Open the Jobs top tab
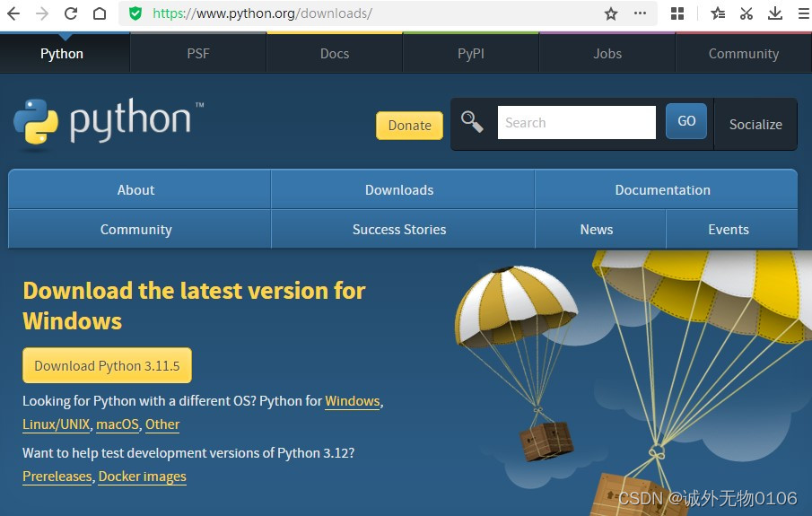812x516 pixels. (607, 54)
